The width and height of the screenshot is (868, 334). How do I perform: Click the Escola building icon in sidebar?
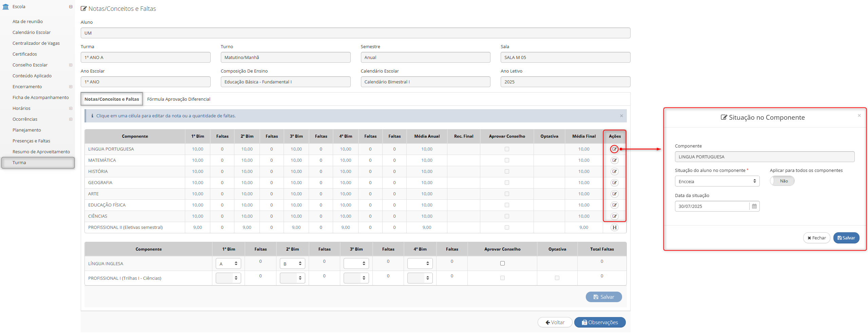pos(6,7)
